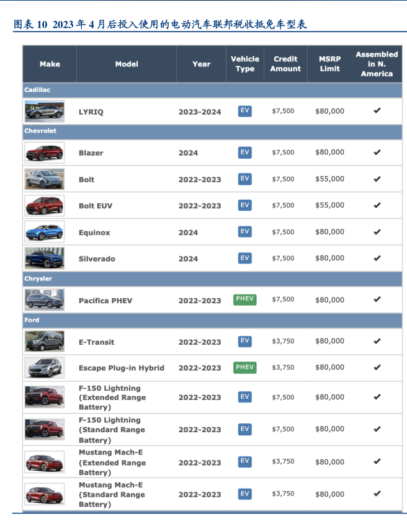The image size is (407, 532).
Task: Click the Year column header
Action: [201, 64]
